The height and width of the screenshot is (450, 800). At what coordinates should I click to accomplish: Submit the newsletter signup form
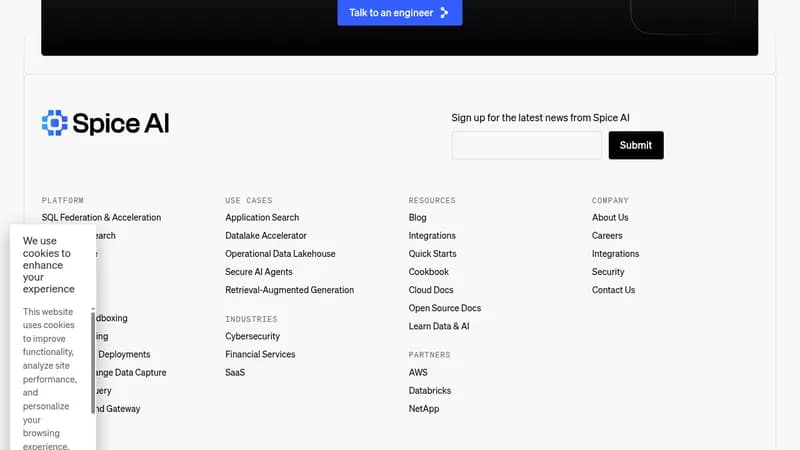[636, 145]
